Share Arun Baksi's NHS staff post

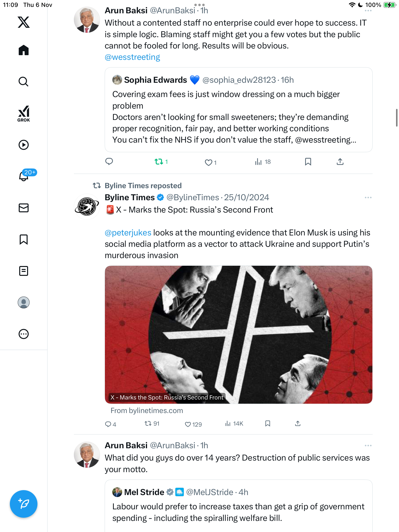click(340, 162)
